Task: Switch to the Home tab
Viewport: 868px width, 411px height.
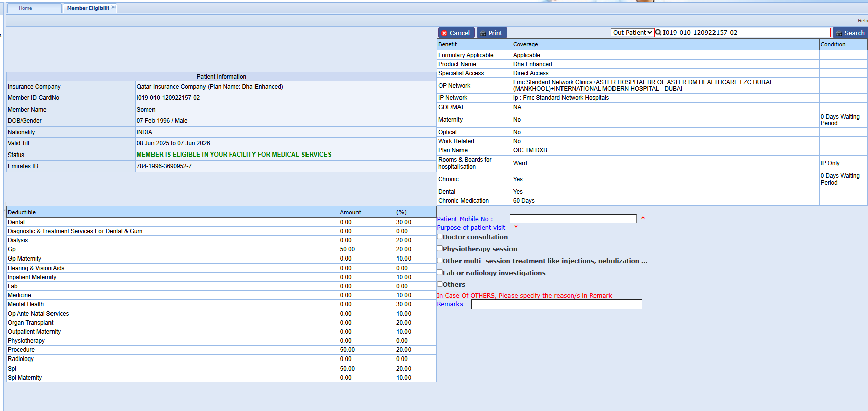Action: [x=25, y=8]
